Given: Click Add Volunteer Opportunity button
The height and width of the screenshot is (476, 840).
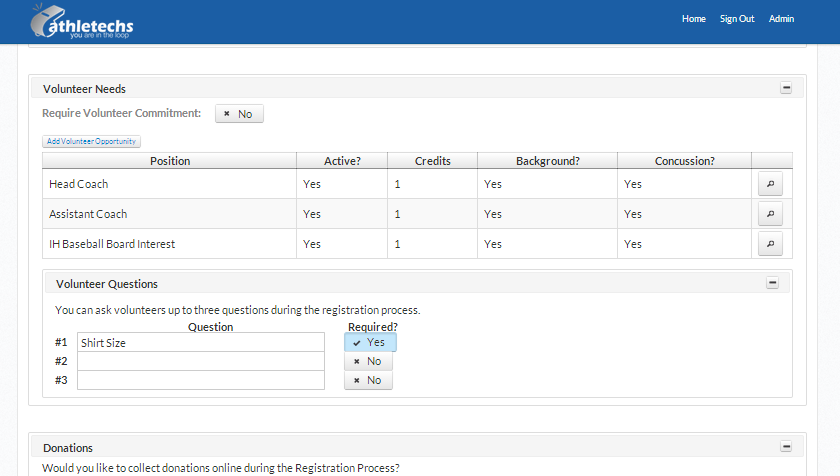Looking at the screenshot, I should 92,141.
